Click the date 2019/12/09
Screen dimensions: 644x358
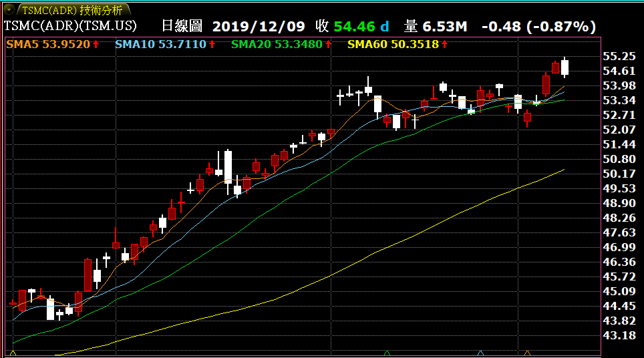tap(259, 27)
